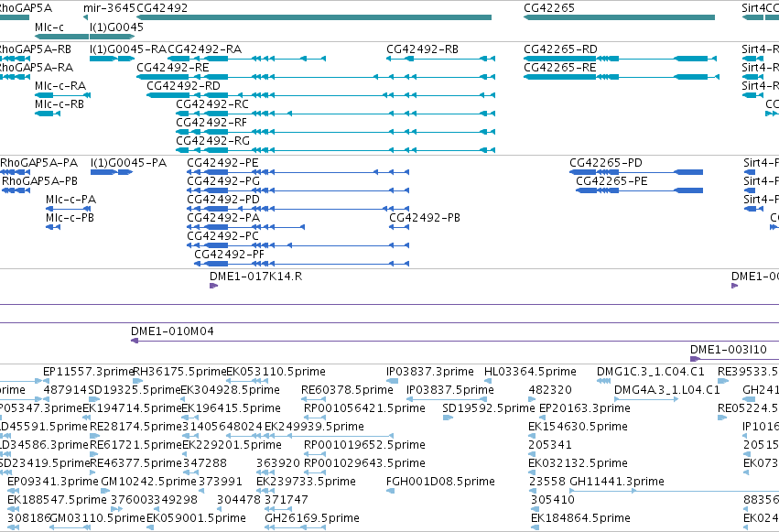Select the DME1-003I10 BAC clone label
The height and width of the screenshot is (532, 779).
click(729, 350)
